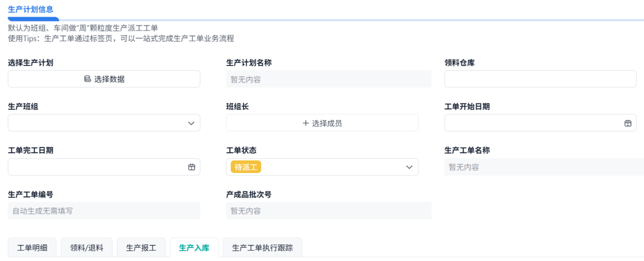Screen dimensions: 644x261
Task: Select the 待派工 status tag
Action: 246,167
